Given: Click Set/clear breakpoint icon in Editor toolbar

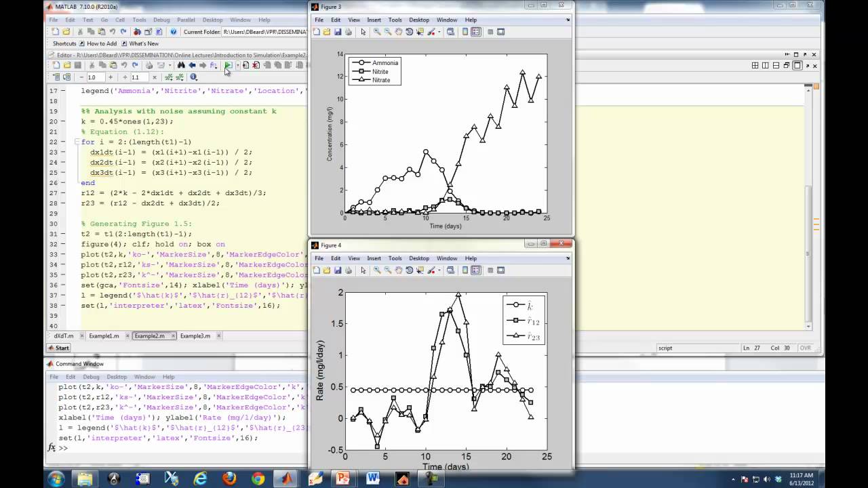Looking at the screenshot, I should tap(245, 65).
